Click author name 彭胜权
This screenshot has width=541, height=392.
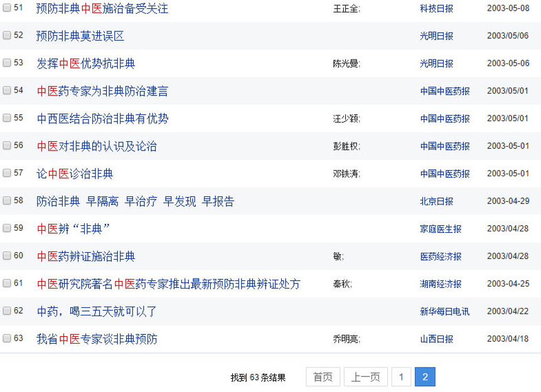345,147
